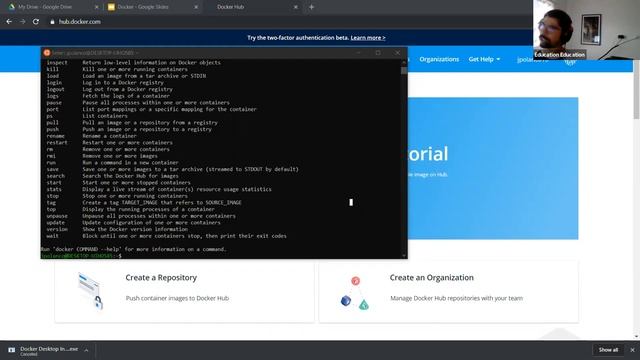Close the terminal window
This screenshot has height=360, width=640.
click(x=398, y=53)
